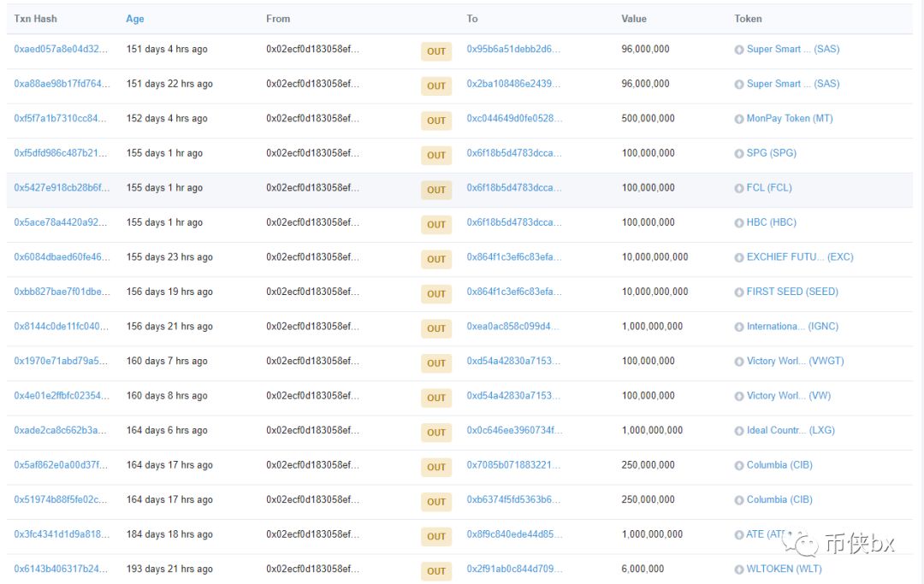Open transaction hash 0xf5f7a1b7310cc84...
This screenshot has width=924, height=584.
[60, 119]
